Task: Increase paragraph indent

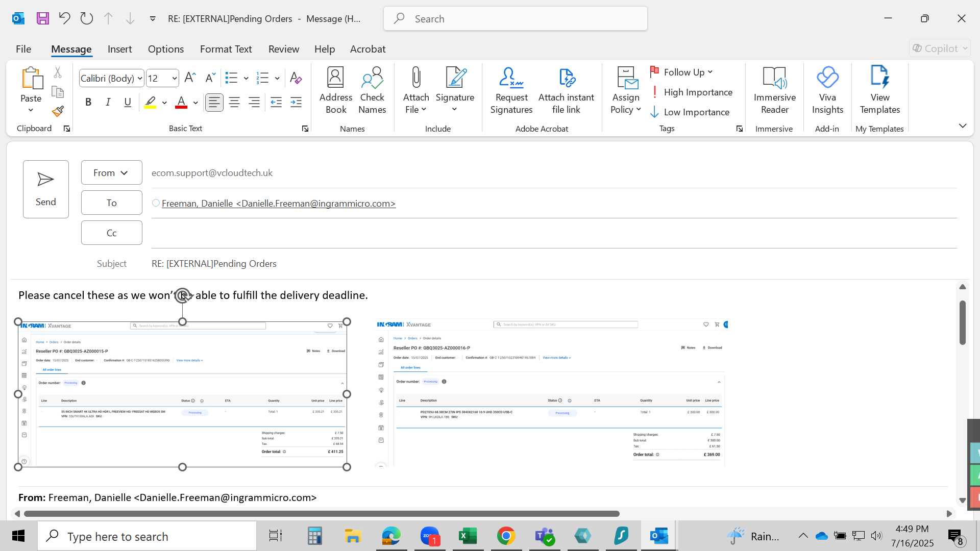Action: tap(296, 103)
